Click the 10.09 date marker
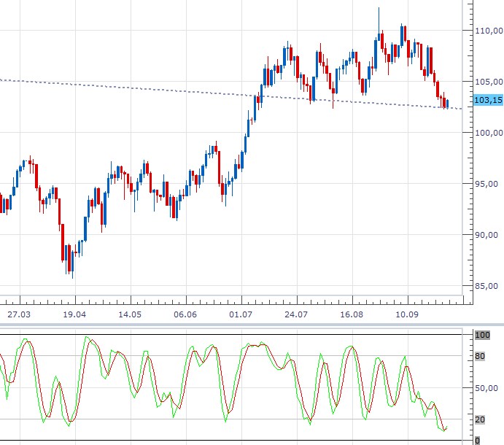 406,314
